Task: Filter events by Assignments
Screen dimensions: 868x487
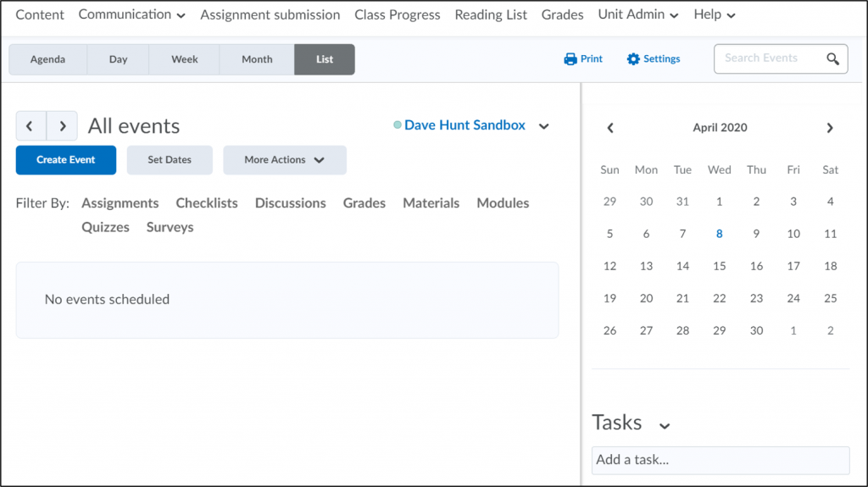Action: (x=120, y=203)
